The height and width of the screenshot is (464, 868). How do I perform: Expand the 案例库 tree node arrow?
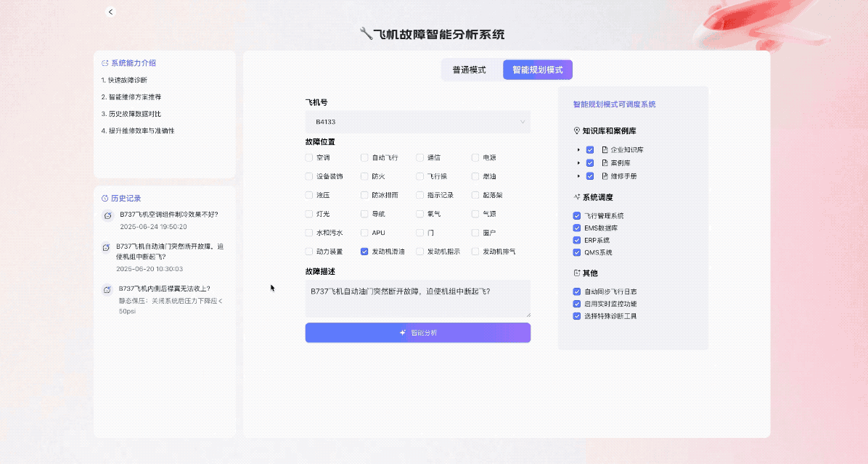[x=578, y=163]
